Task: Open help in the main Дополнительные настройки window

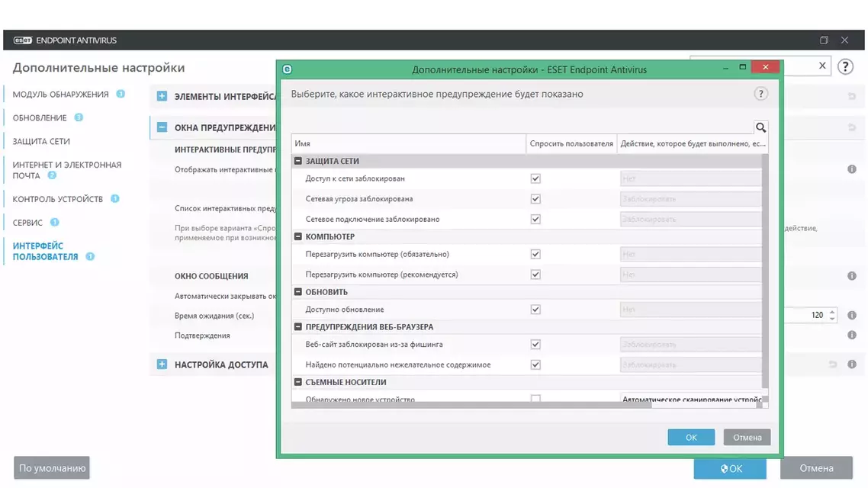Action: coord(845,66)
